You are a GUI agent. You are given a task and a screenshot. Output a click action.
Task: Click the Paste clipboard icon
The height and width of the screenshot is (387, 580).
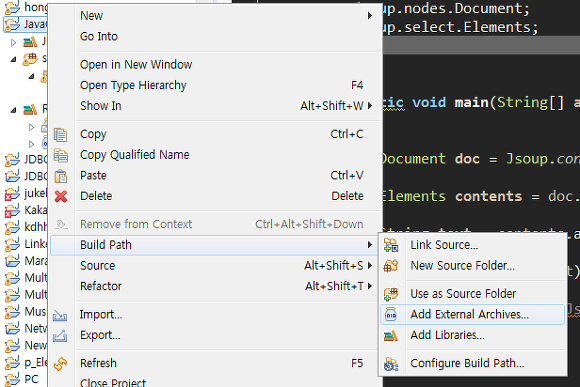61,175
